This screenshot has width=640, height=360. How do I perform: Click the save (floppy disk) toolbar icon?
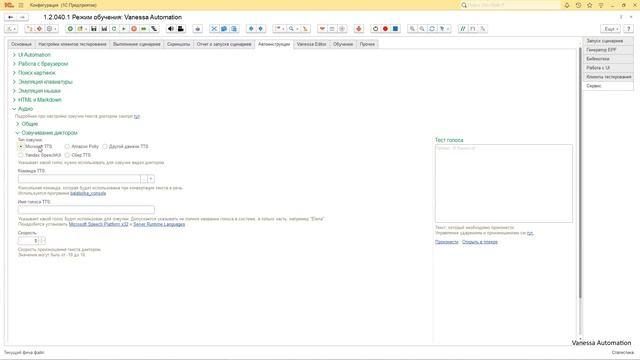pos(94,29)
